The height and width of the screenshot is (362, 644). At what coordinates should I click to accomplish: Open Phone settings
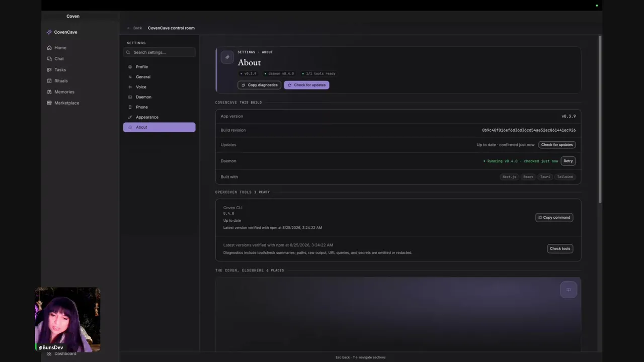pos(159,107)
